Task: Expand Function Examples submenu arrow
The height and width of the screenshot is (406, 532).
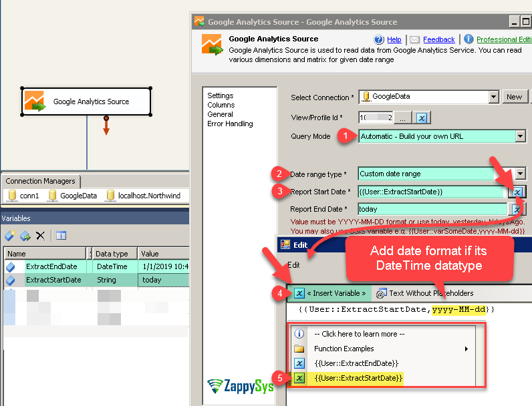Action: (467, 349)
